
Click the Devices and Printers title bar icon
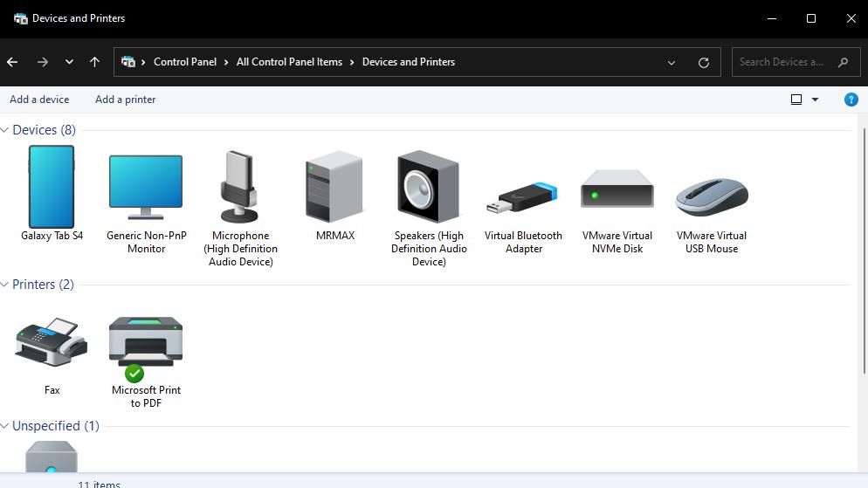[x=20, y=19]
